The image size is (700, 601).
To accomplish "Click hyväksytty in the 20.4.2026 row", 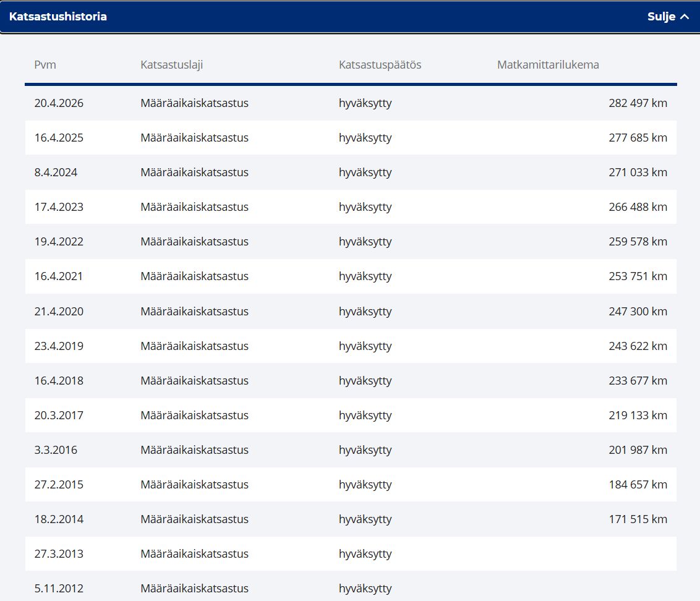I will 365,104.
